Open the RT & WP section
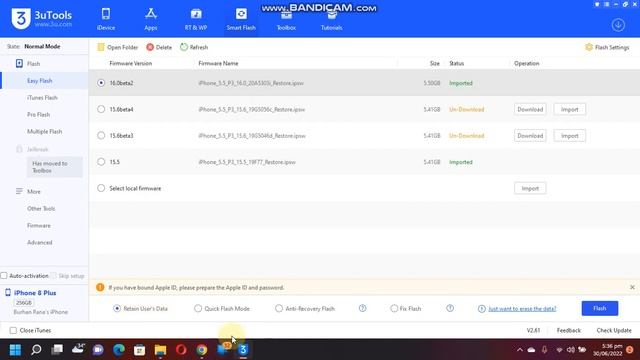 [196, 19]
